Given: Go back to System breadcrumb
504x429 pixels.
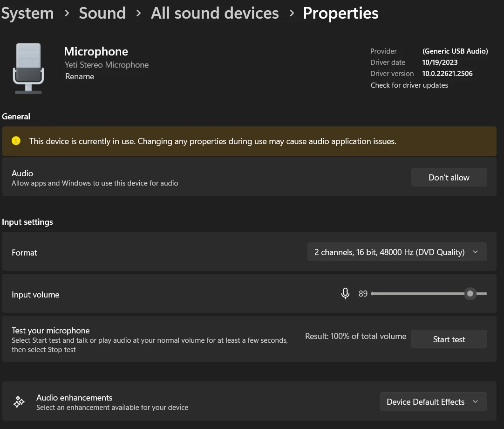Looking at the screenshot, I should click(27, 13).
